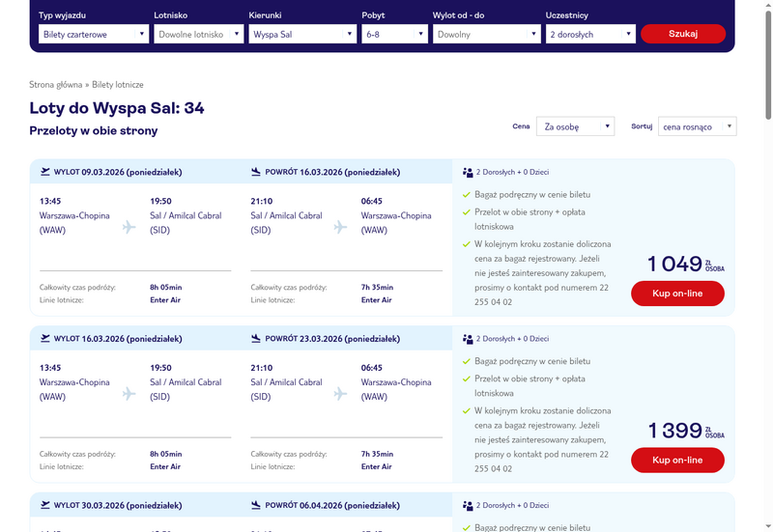Click the return landing plane icon for 16.03.2026

pyautogui.click(x=256, y=173)
